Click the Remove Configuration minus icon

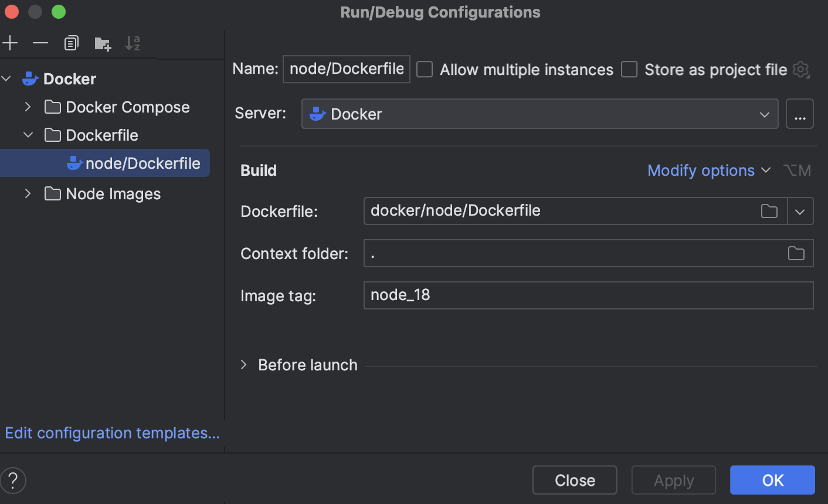tap(40, 43)
